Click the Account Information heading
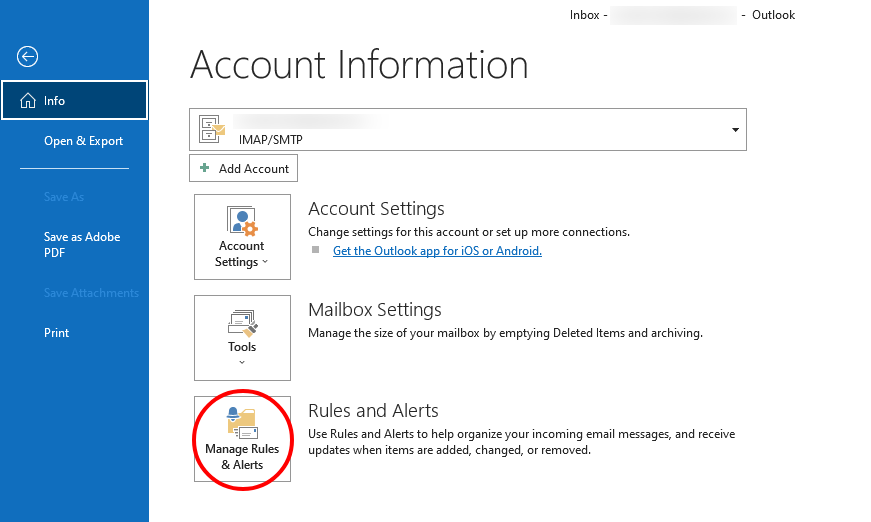871x522 pixels. pos(359,65)
